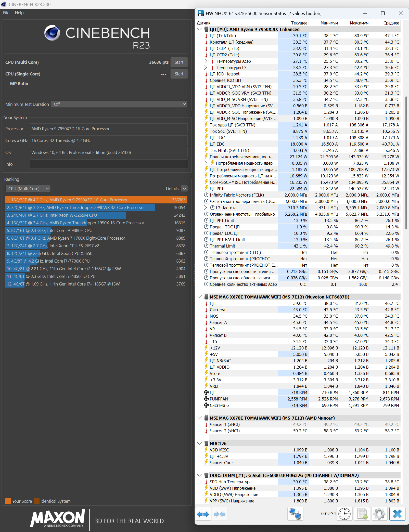Screen dimensions: 409x532
Task: Click the PUMPFAN fan icon
Action: tap(206, 399)
